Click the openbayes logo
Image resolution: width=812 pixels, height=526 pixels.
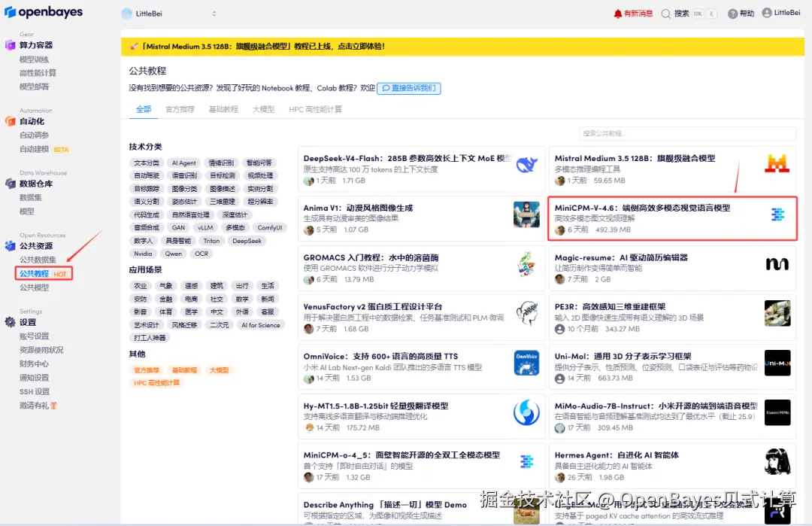[44, 12]
